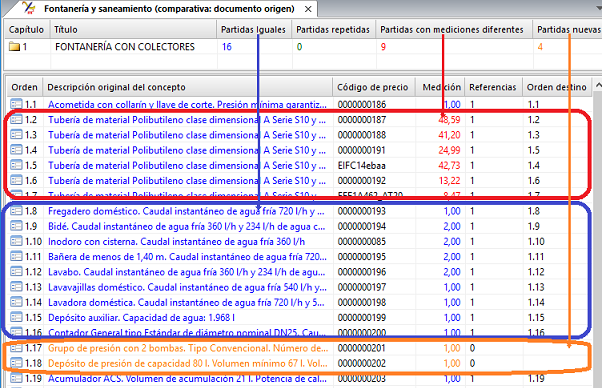
Task: Click the row icon for item 1.11
Action: coord(16,256)
